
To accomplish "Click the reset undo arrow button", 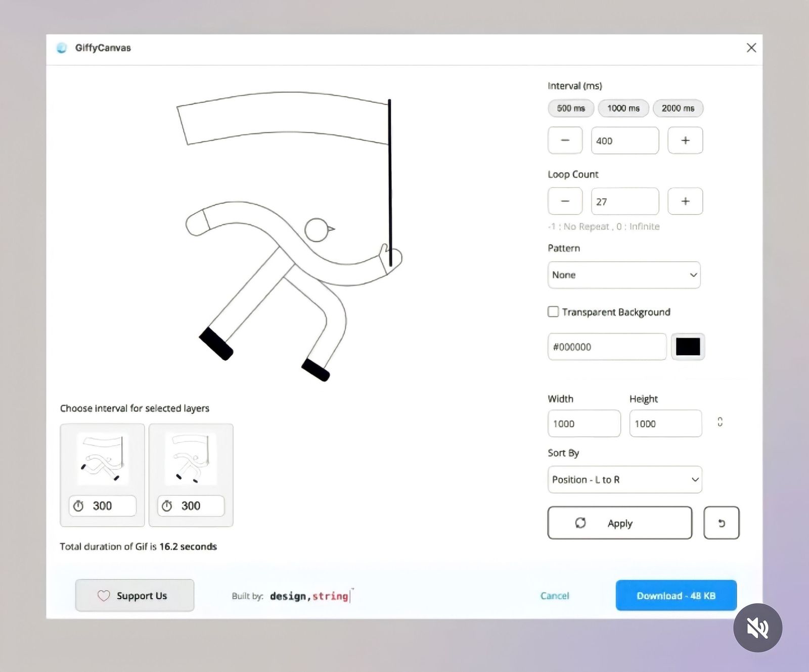I will (x=721, y=523).
